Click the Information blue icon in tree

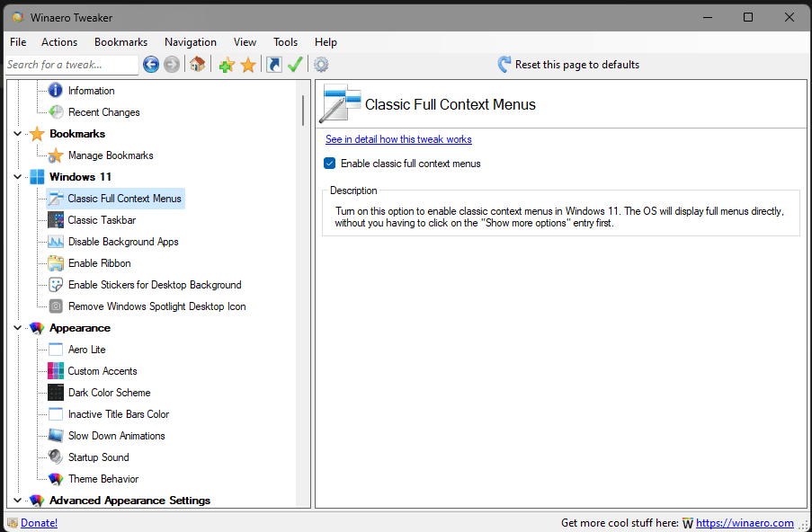[56, 91]
